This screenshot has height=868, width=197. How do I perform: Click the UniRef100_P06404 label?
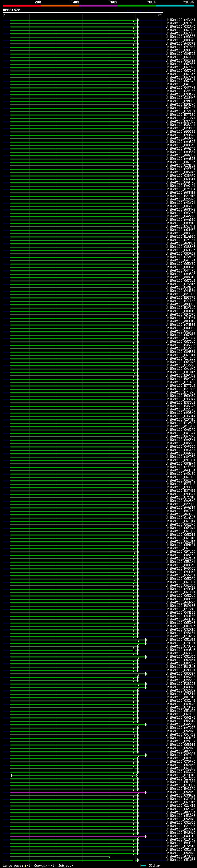click(180, 186)
